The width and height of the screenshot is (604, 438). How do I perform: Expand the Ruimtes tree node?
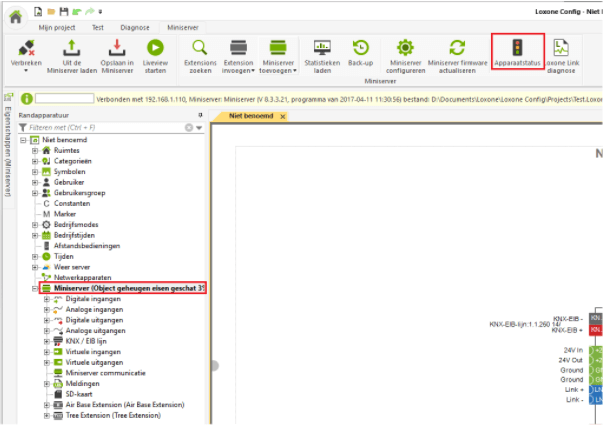[35, 150]
